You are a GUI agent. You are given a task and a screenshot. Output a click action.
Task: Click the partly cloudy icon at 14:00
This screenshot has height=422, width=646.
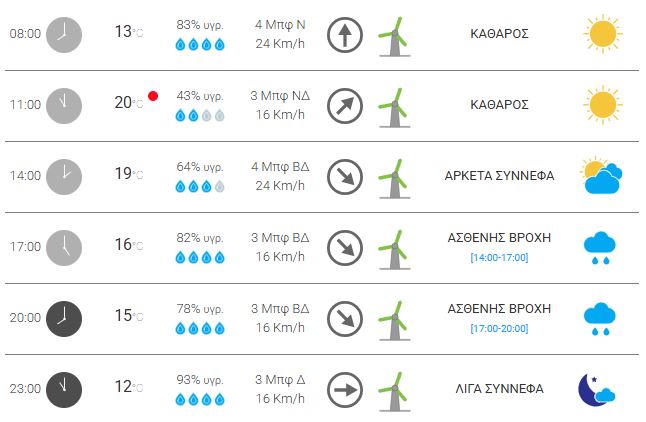pos(602,176)
